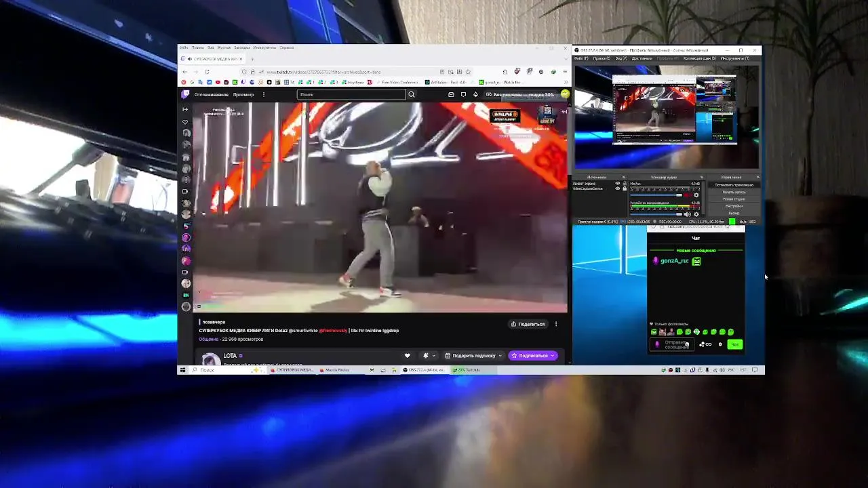This screenshot has width=868, height=488.
Task: Click the Twitch search magnifier button
Action: 411,95
